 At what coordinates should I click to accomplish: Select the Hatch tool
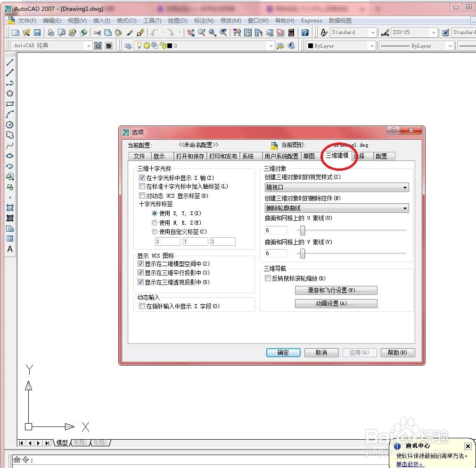(x=10, y=208)
